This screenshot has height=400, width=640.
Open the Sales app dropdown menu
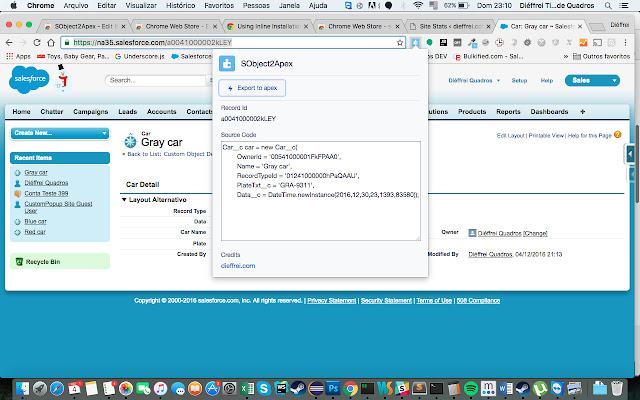tap(592, 80)
